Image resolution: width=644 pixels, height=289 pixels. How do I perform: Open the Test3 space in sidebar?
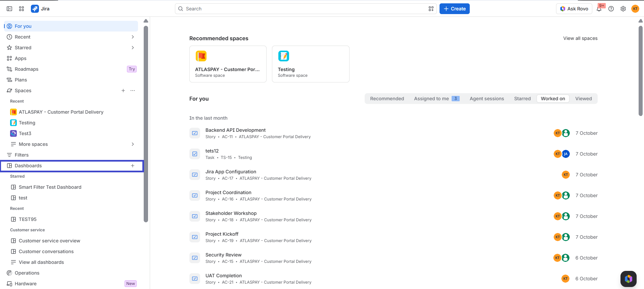(x=25, y=133)
